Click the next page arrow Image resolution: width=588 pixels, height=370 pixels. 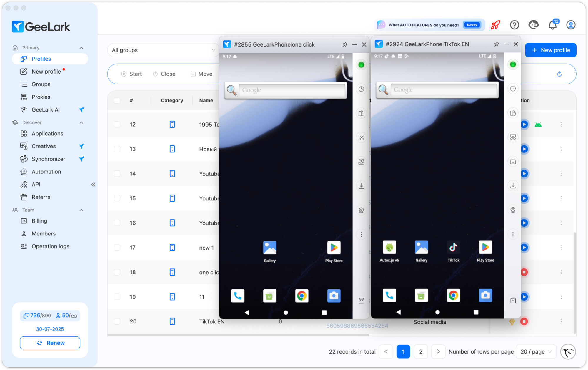point(438,352)
